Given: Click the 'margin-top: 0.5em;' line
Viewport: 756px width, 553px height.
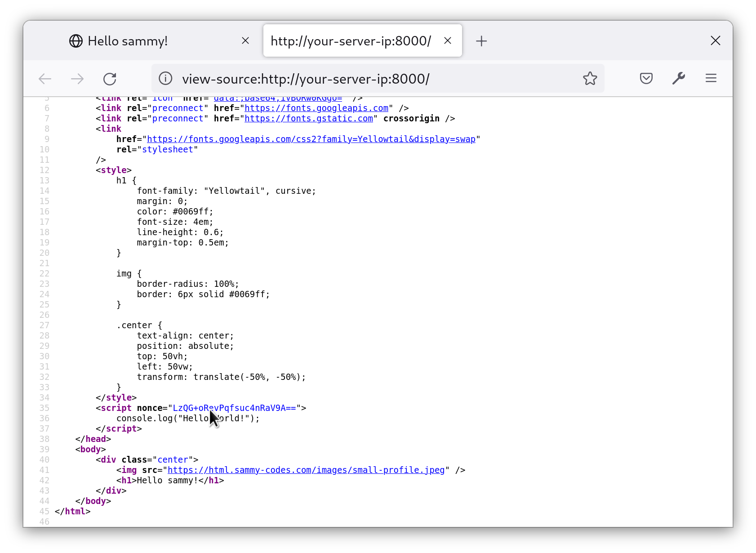Looking at the screenshot, I should [183, 242].
